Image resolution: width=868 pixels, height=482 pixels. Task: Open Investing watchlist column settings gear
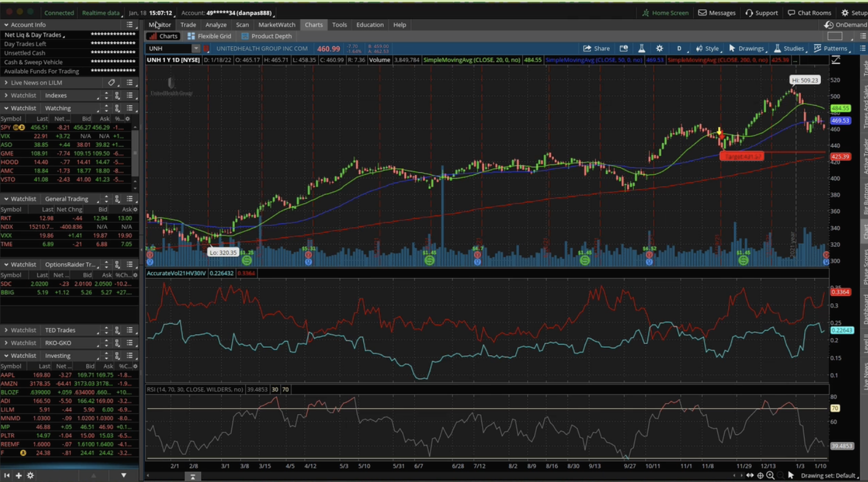point(135,366)
